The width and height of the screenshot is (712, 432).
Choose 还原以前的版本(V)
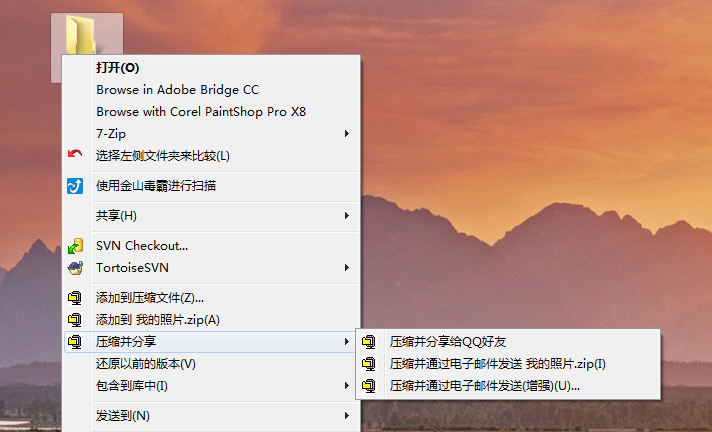(146, 363)
